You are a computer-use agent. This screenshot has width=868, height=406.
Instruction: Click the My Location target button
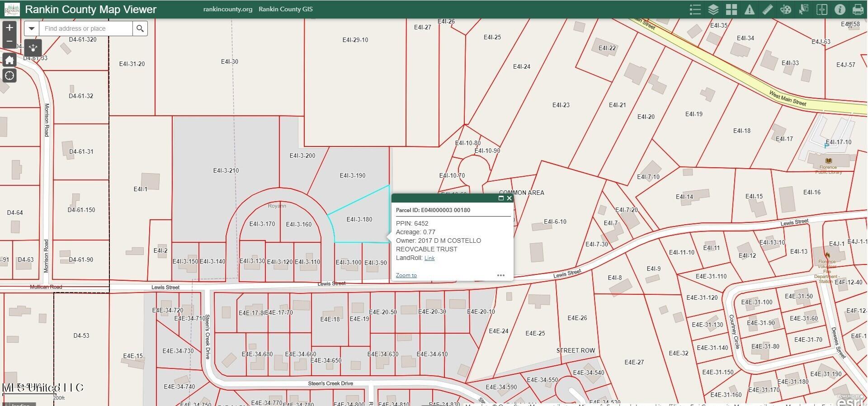pyautogui.click(x=9, y=76)
